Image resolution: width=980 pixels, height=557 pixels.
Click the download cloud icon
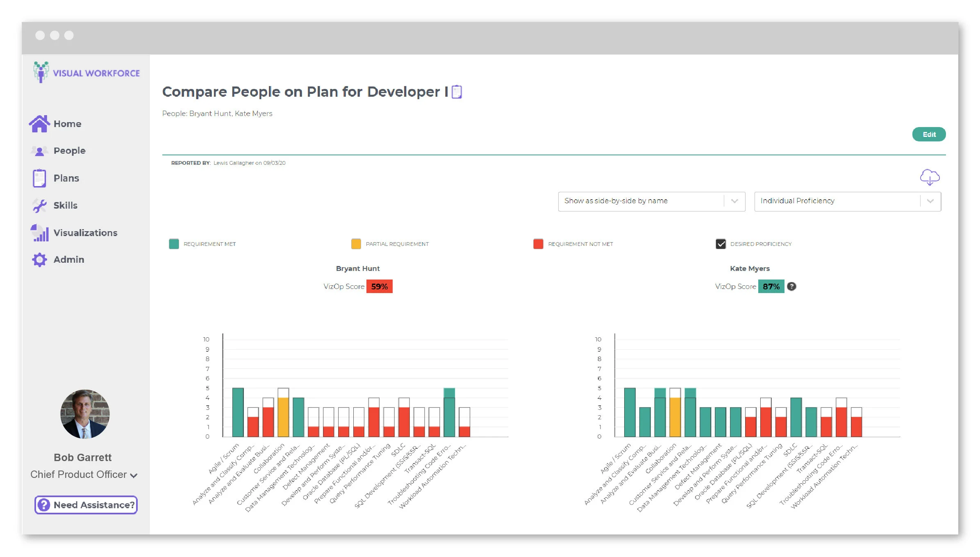tap(930, 177)
